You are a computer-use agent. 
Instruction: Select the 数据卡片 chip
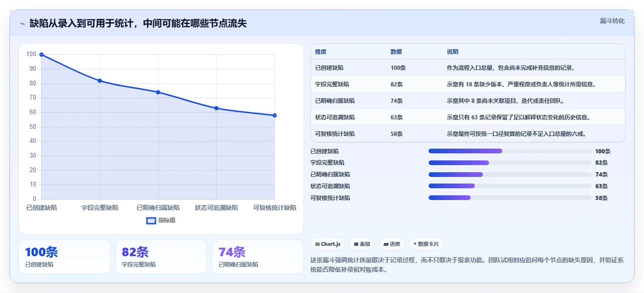pyautogui.click(x=426, y=244)
